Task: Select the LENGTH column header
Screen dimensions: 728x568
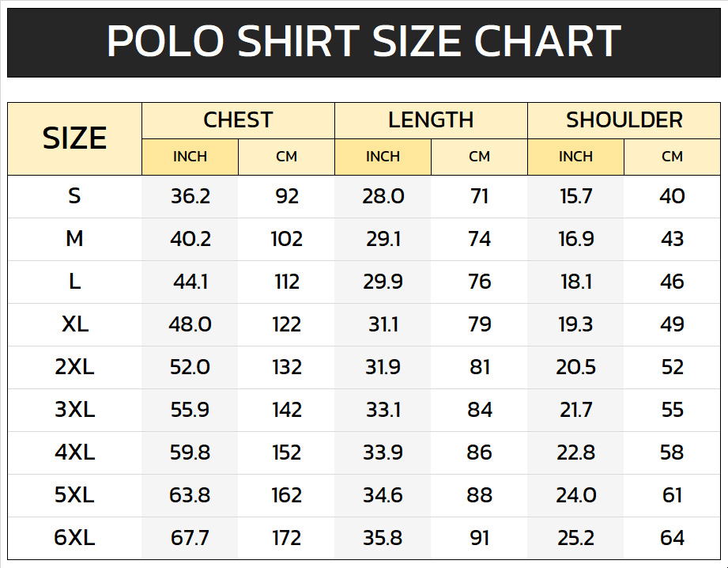Action: pyautogui.click(x=431, y=120)
